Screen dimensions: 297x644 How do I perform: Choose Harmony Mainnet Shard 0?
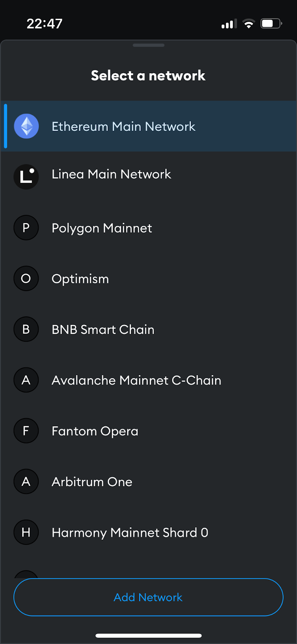130,533
